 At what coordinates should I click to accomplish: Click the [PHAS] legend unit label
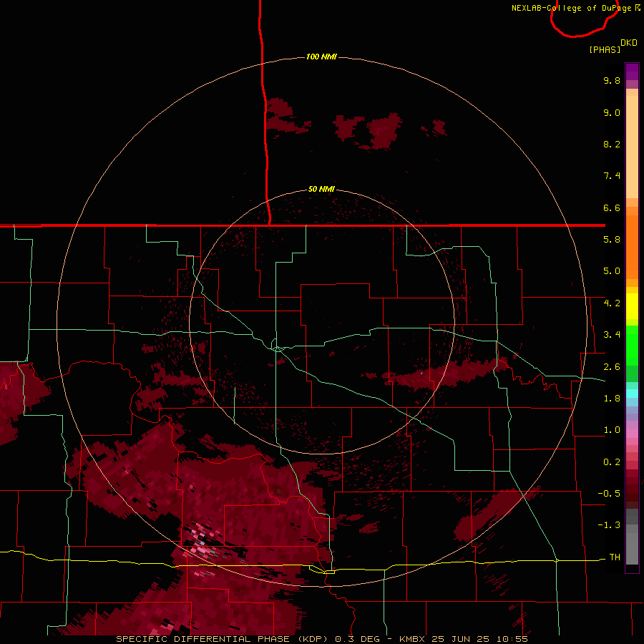pyautogui.click(x=605, y=49)
